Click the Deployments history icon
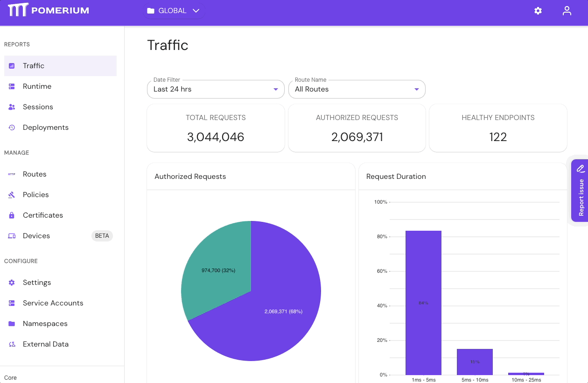 [12, 128]
